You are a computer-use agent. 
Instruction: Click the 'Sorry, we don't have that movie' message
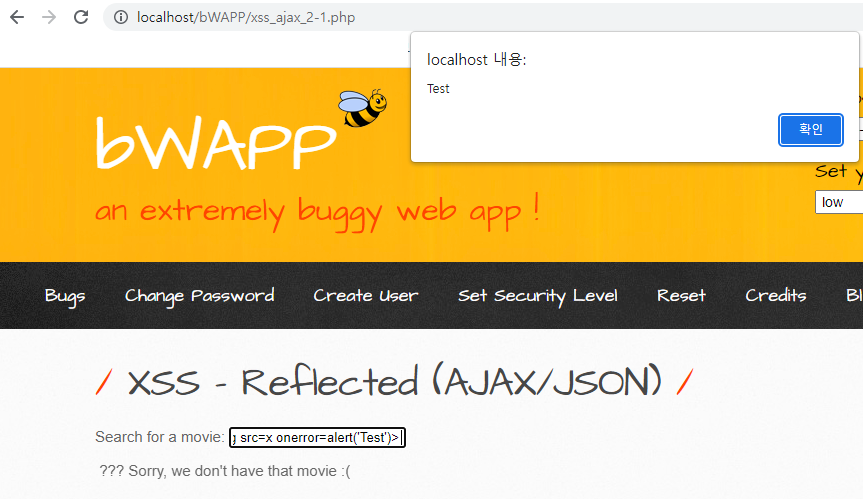pyautogui.click(x=225, y=471)
